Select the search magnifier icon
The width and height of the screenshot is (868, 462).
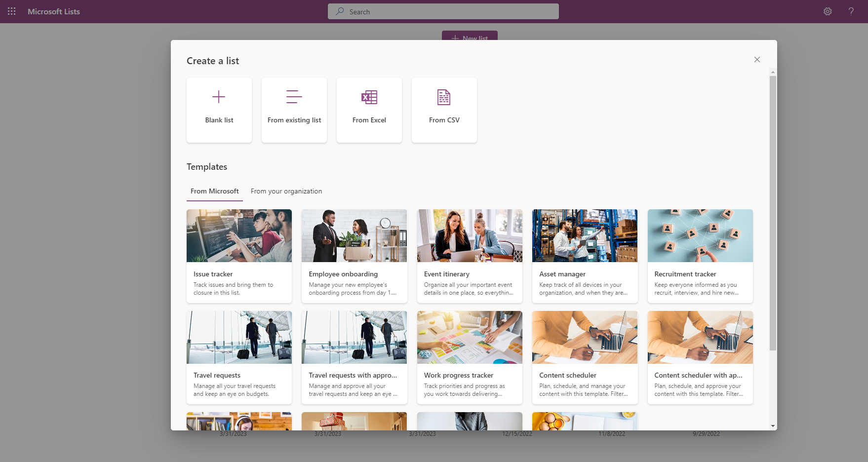(x=339, y=11)
